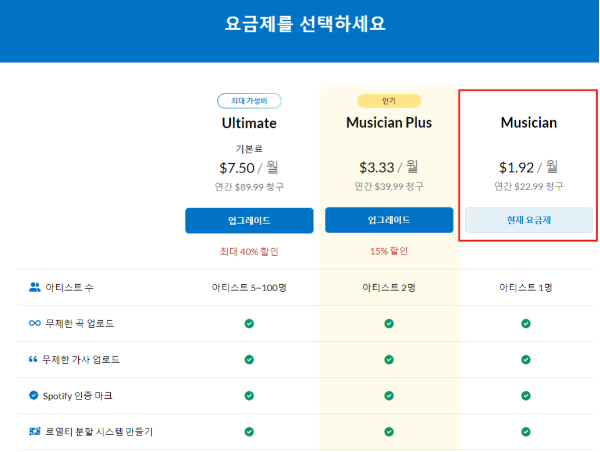Click the quote icon beside 무제한 가사 업로드
The width and height of the screenshot is (600, 452).
[33, 359]
